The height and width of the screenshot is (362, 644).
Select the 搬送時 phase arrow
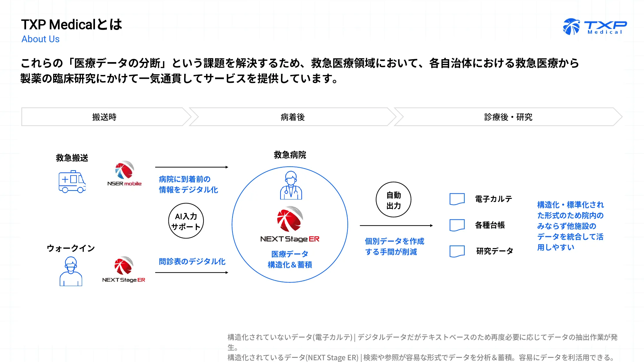[x=106, y=117]
